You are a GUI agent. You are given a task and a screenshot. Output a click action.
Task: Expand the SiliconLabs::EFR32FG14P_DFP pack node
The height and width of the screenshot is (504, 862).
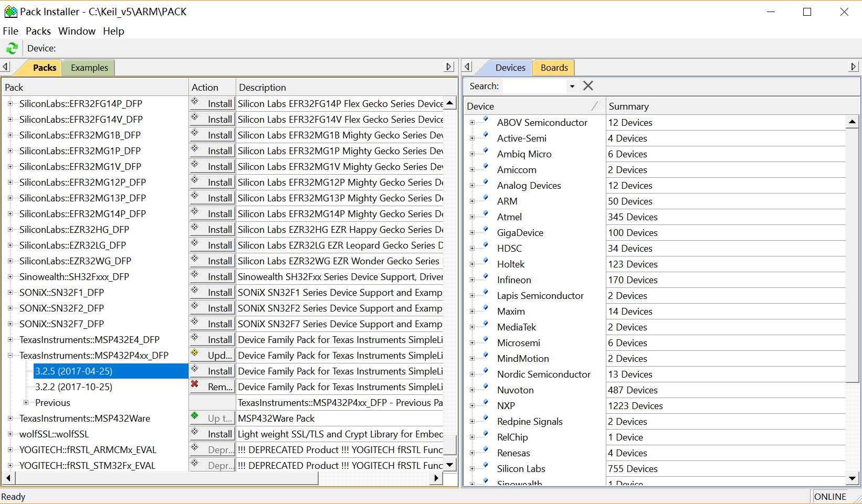pyautogui.click(x=10, y=104)
